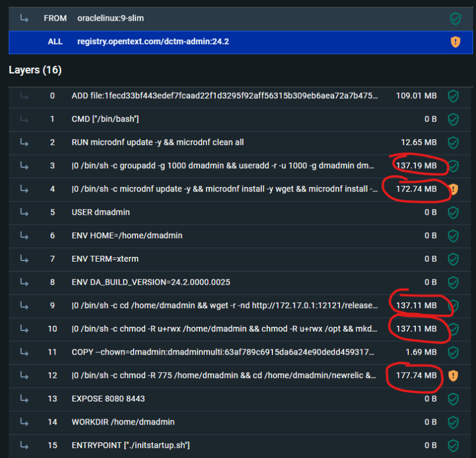This screenshot has width=476, height=458.
Task: Select the ALL registry.opentext.com/dctm-admin:24.2 row
Action: coord(241,42)
